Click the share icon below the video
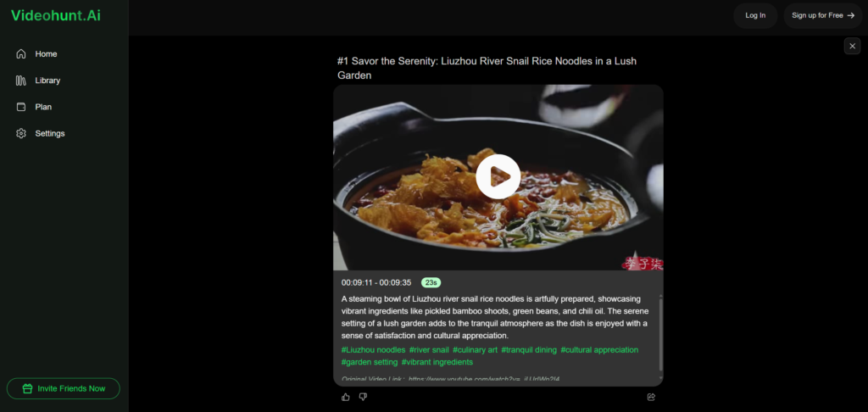Viewport: 868px width, 412px height. coord(651,397)
